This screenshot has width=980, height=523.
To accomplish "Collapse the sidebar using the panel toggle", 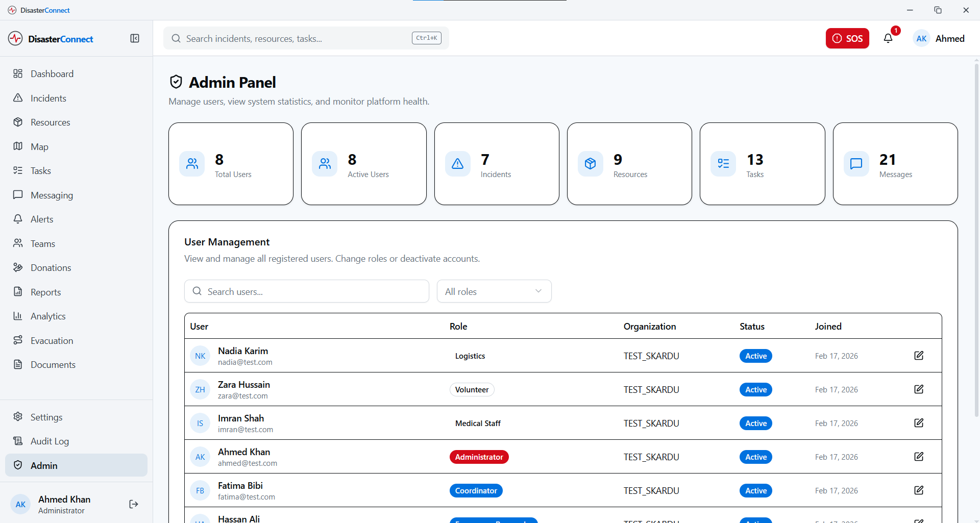I will [x=134, y=38].
